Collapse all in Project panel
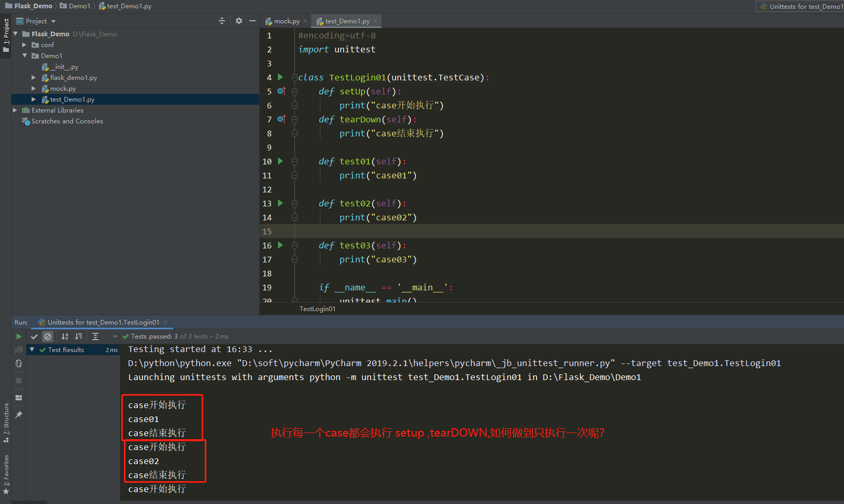Image resolution: width=844 pixels, height=504 pixels. pos(222,21)
